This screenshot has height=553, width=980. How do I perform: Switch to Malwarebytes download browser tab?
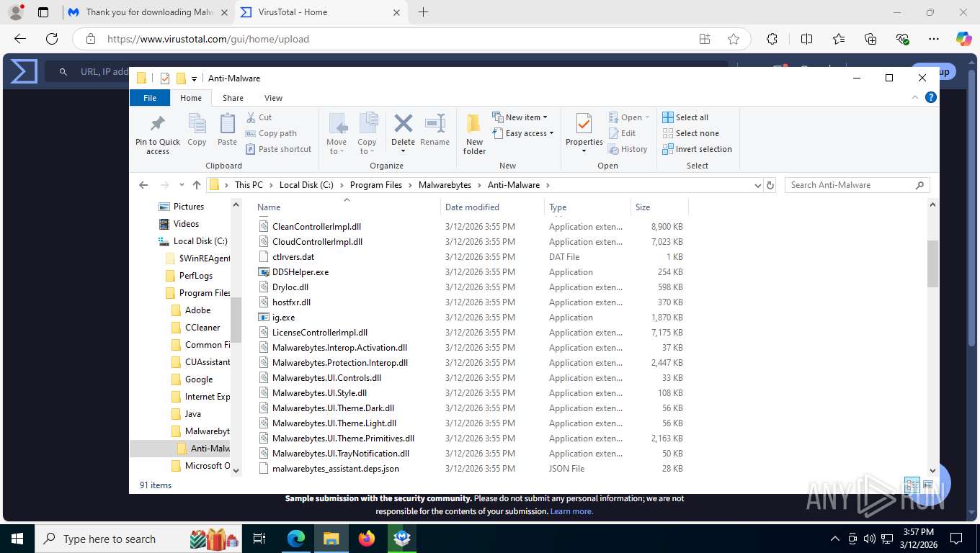coord(148,12)
